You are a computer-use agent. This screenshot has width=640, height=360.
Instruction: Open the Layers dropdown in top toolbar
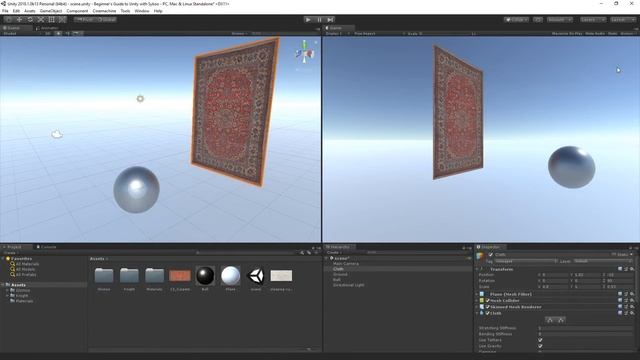[593, 19]
